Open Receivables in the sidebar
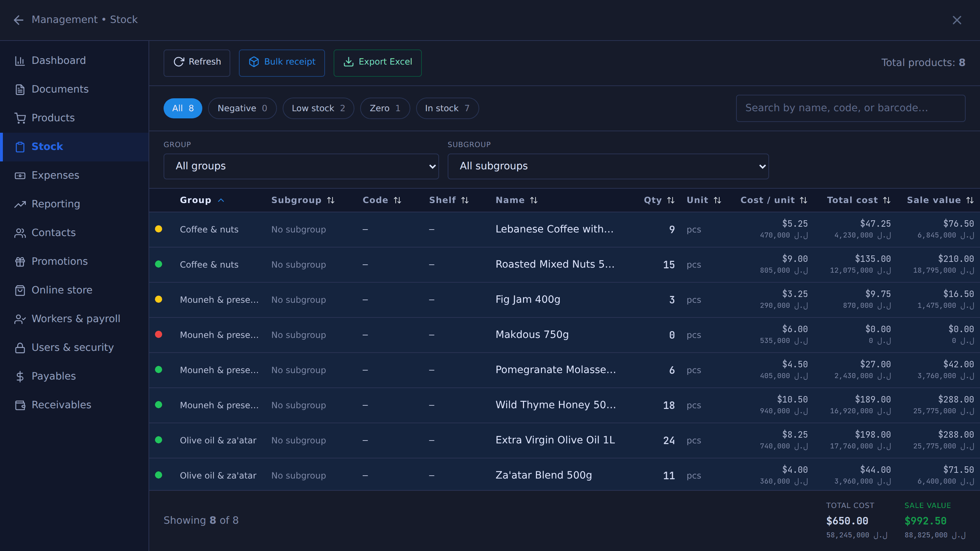The image size is (980, 551). pos(74,405)
